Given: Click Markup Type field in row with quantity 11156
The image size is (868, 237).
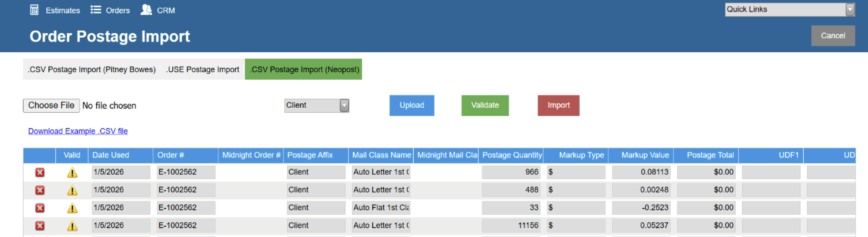Looking at the screenshot, I should tap(576, 226).
